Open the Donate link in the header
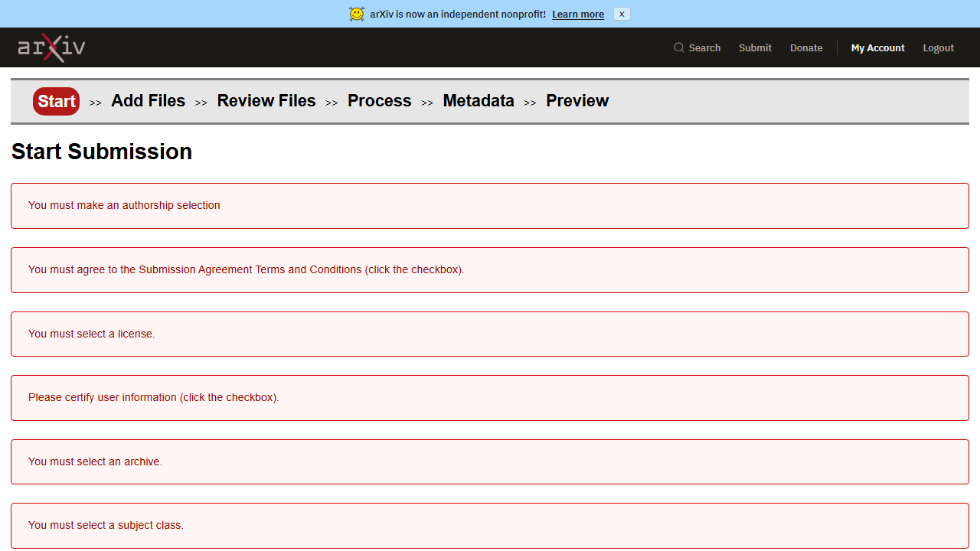 click(x=806, y=47)
